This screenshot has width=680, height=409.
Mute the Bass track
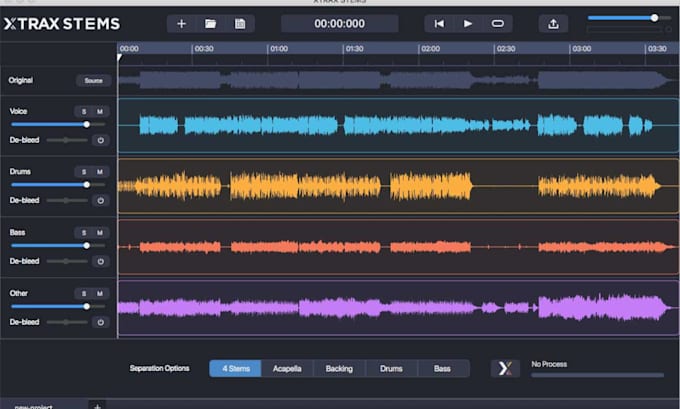[100, 233]
